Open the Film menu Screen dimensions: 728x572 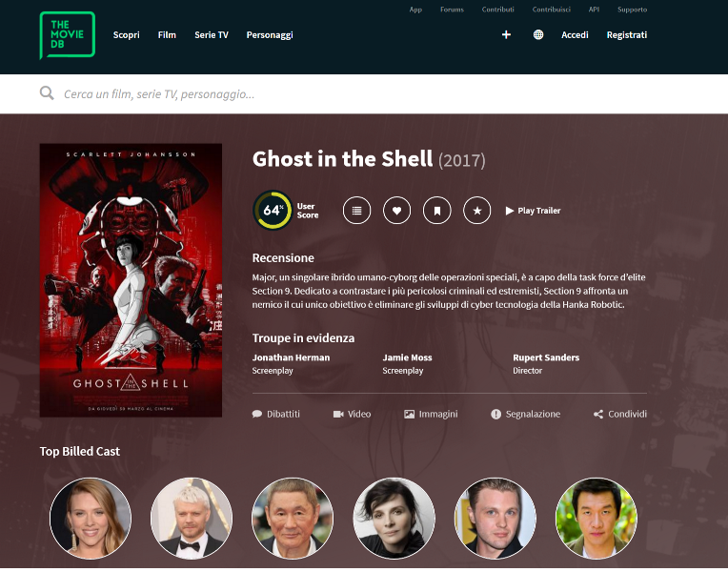167,35
